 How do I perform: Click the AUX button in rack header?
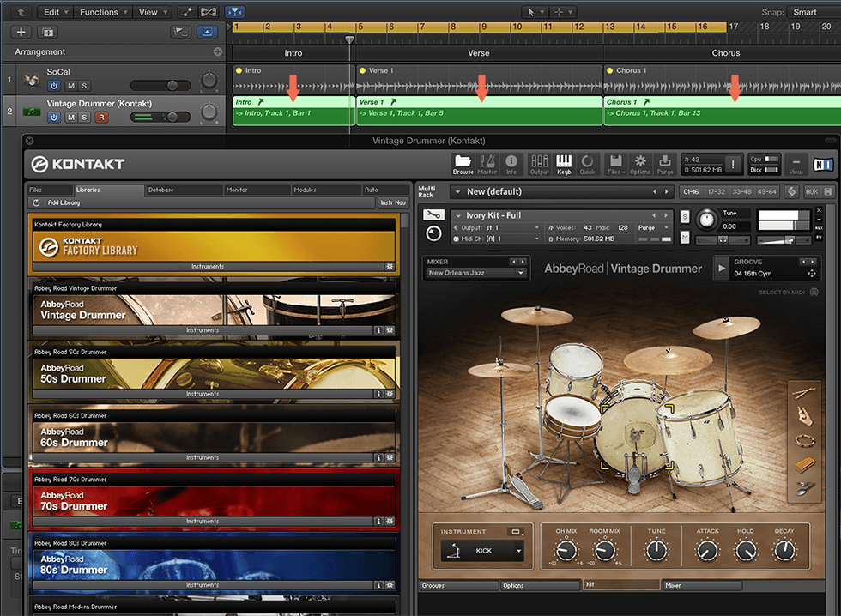812,191
